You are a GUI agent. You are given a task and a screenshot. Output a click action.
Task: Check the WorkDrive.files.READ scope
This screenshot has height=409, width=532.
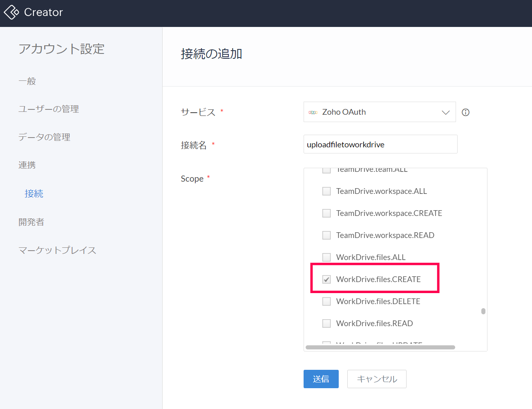click(326, 324)
